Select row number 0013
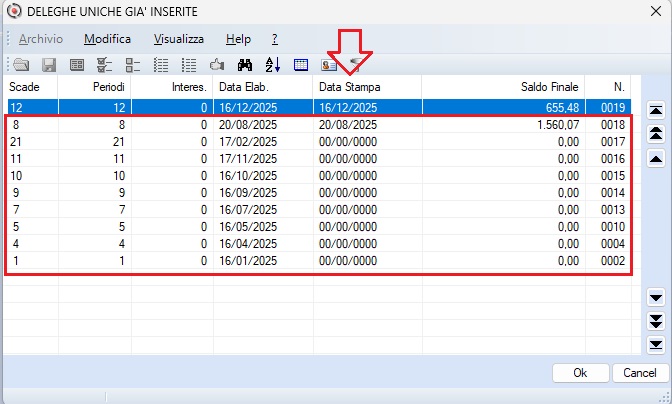 (613, 210)
